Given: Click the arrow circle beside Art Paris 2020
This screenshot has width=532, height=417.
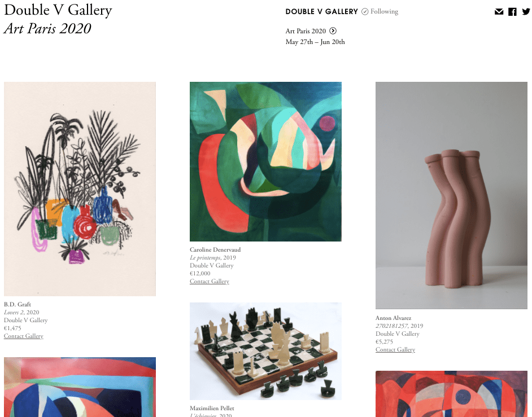Looking at the screenshot, I should click(333, 31).
